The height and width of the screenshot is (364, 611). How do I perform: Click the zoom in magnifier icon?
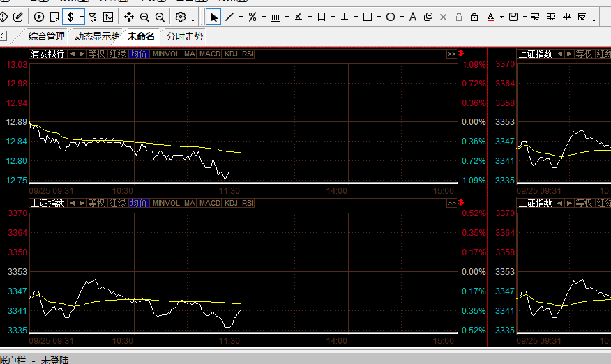[x=144, y=17]
